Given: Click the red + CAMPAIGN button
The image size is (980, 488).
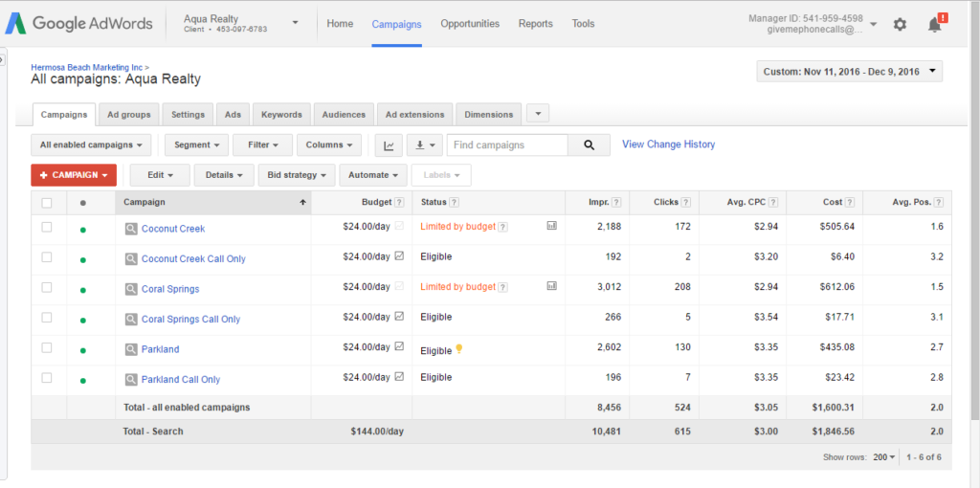Looking at the screenshot, I should pos(74,175).
